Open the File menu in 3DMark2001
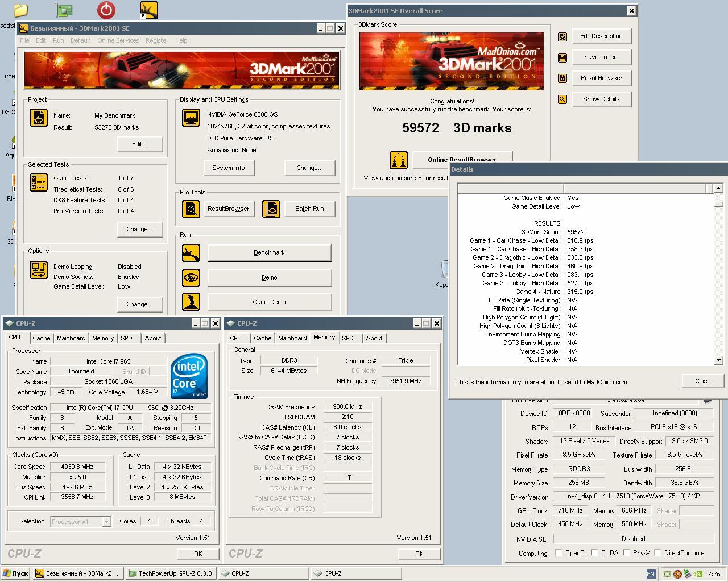The height and width of the screenshot is (582, 728). coord(24,40)
